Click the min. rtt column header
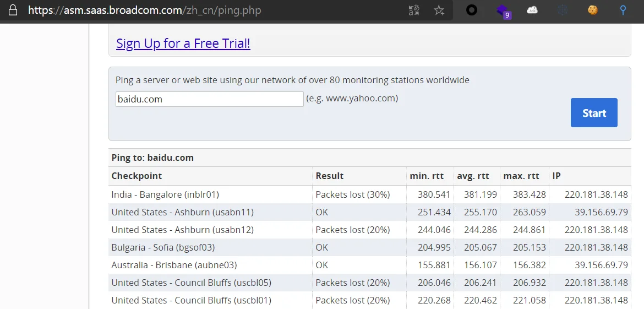This screenshot has width=644, height=309. 427,176
